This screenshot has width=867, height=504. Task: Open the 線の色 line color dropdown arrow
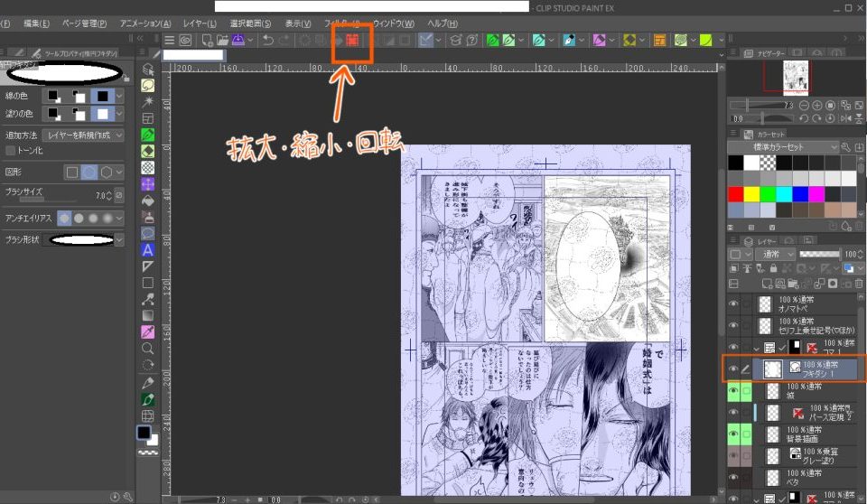click(x=119, y=97)
